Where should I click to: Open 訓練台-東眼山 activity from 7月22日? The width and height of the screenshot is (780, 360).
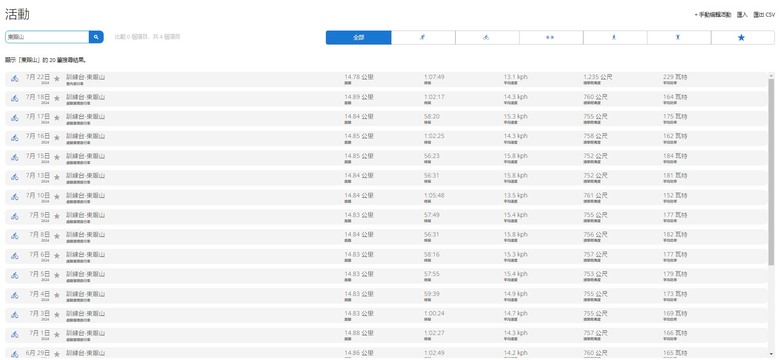(x=86, y=77)
